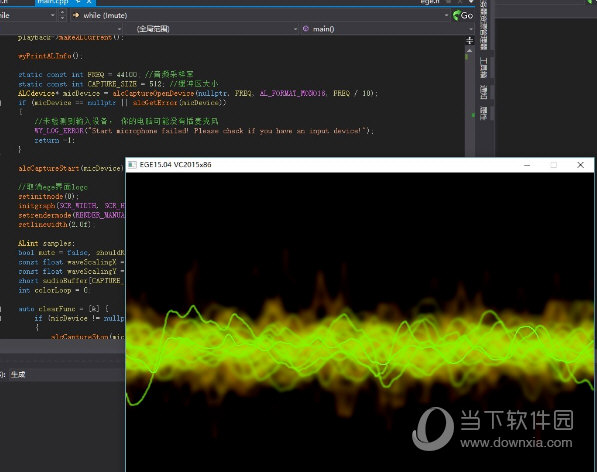
Task: Click the alcCaptureOpenDevice function call
Action: click(x=153, y=93)
